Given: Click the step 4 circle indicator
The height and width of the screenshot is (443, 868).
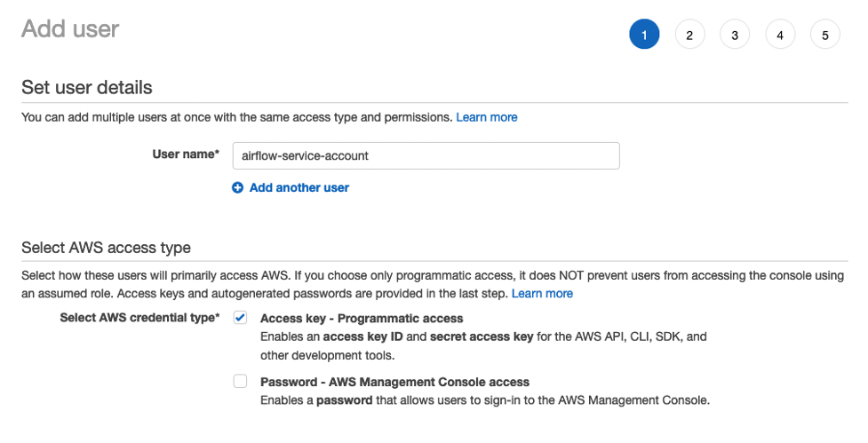Looking at the screenshot, I should (x=780, y=35).
